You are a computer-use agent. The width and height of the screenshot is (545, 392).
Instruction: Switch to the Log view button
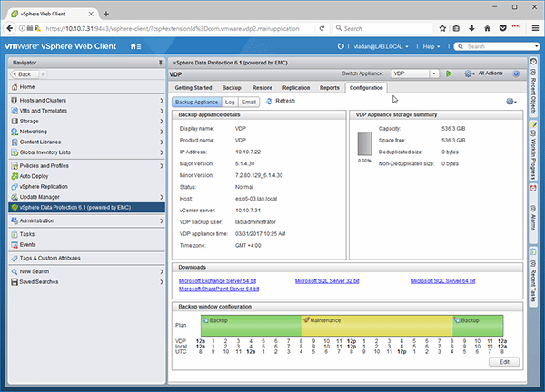pyautogui.click(x=230, y=102)
